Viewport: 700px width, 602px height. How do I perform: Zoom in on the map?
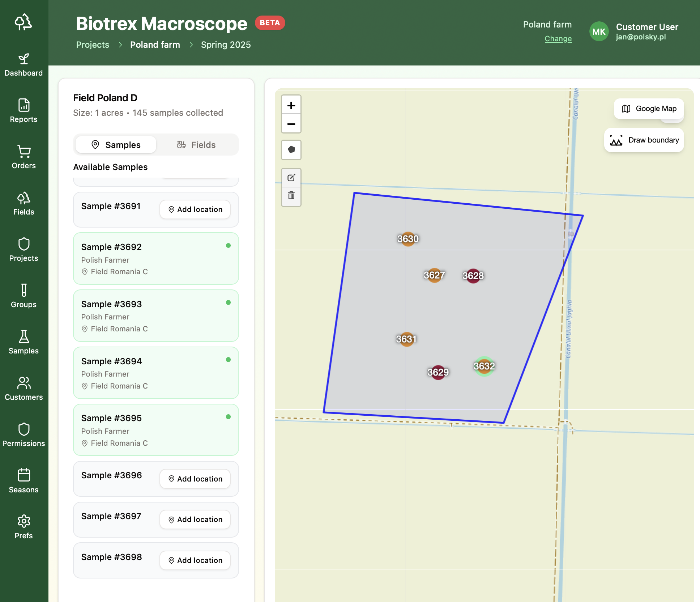(291, 105)
